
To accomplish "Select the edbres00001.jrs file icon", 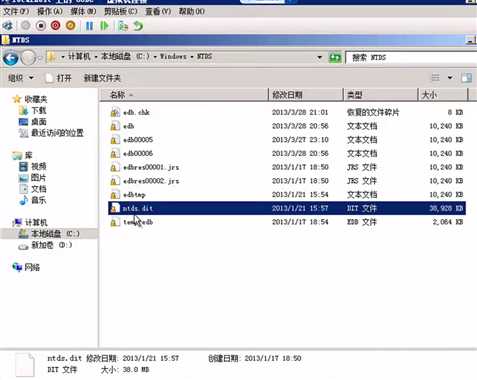I will (115, 167).
